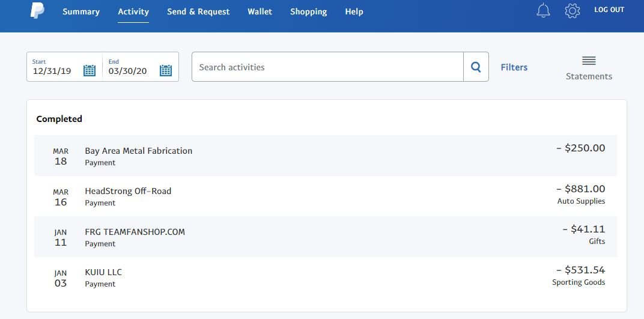Screen dimensions: 644x319
Task: Click the Search activities field
Action: (x=327, y=67)
